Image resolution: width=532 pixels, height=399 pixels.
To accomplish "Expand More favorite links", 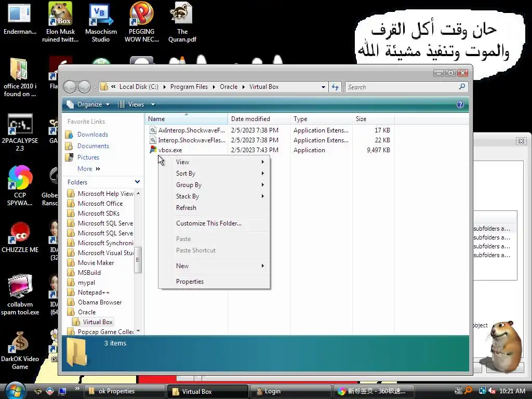I will click(89, 169).
